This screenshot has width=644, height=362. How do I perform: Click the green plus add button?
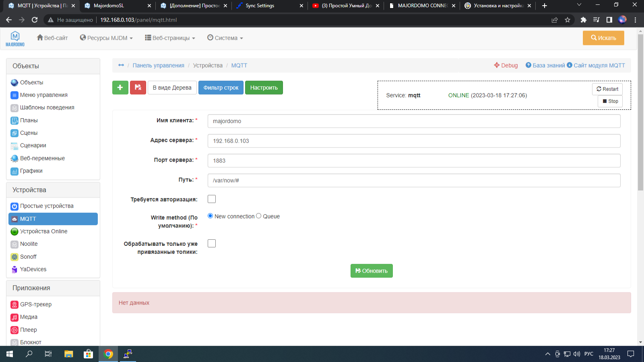(x=120, y=88)
